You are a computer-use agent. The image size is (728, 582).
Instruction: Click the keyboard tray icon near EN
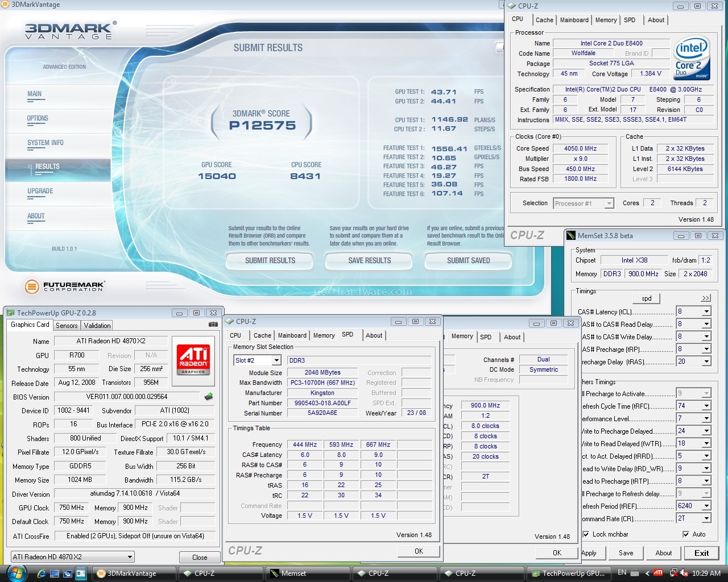(635, 573)
